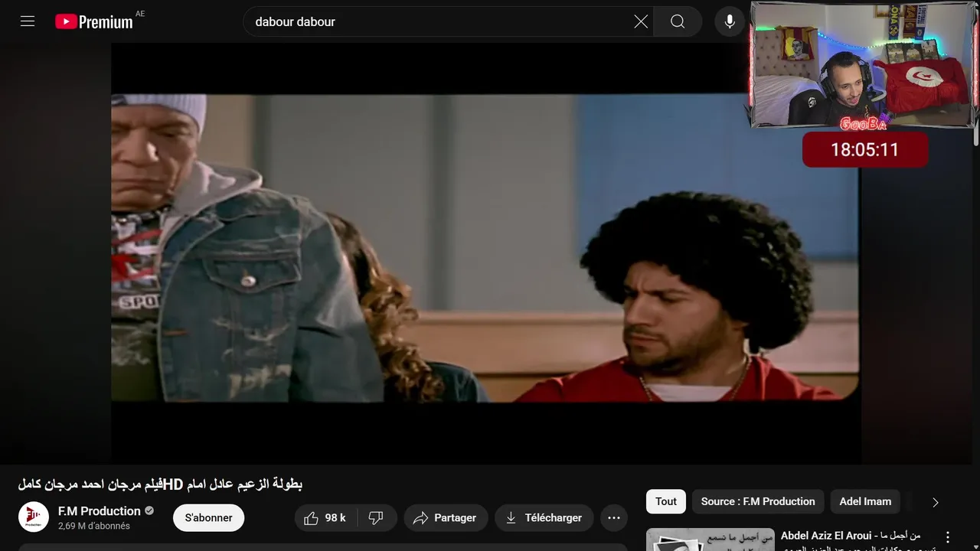Select the Adel Imam chip
The width and height of the screenshot is (980, 551).
865,501
